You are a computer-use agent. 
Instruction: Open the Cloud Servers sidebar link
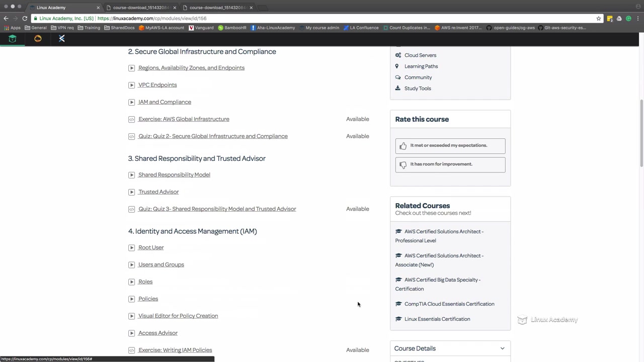click(x=420, y=55)
